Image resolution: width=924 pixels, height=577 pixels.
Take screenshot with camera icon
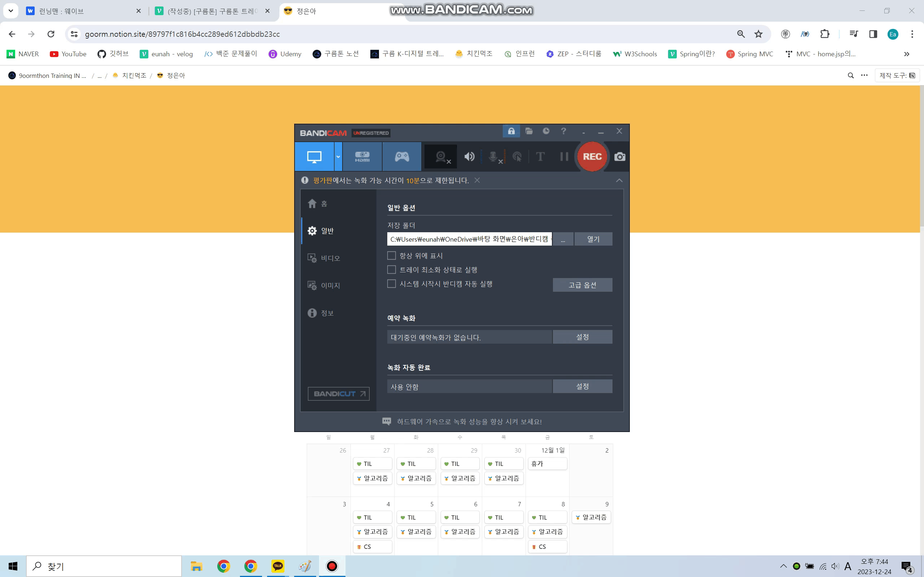(619, 157)
